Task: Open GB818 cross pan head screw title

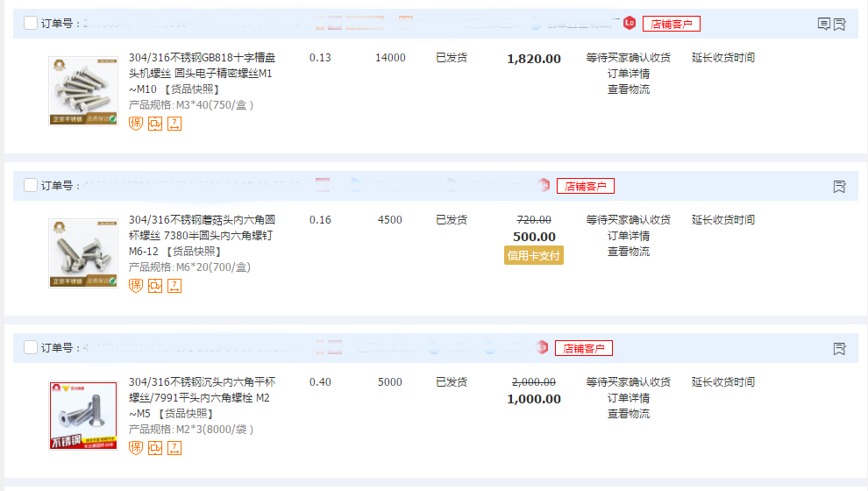Action: click(x=202, y=58)
